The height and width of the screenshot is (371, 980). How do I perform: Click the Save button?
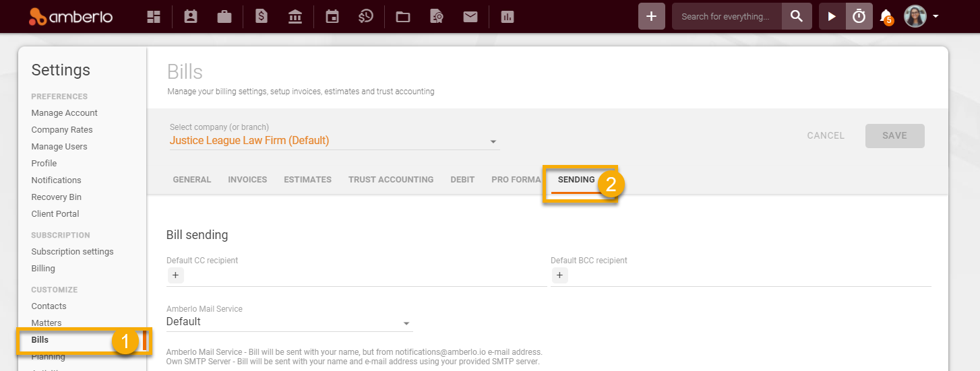point(894,135)
